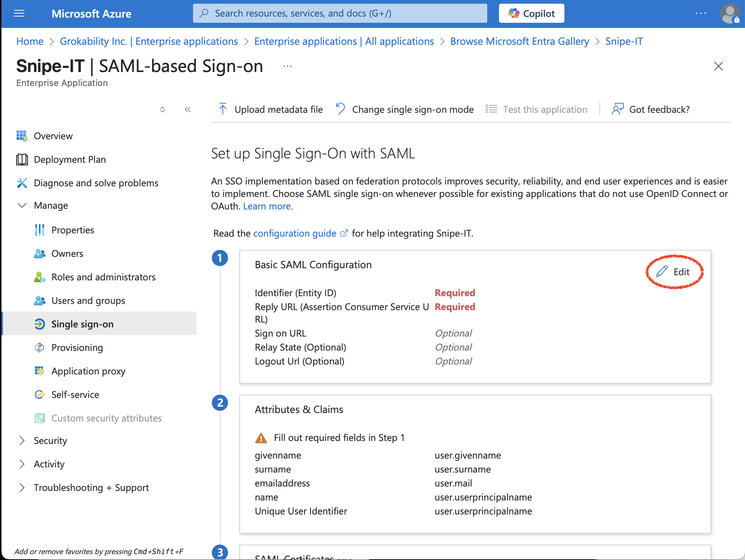This screenshot has width=745, height=560.
Task: Open the Azure portal hamburger menu
Action: [19, 14]
